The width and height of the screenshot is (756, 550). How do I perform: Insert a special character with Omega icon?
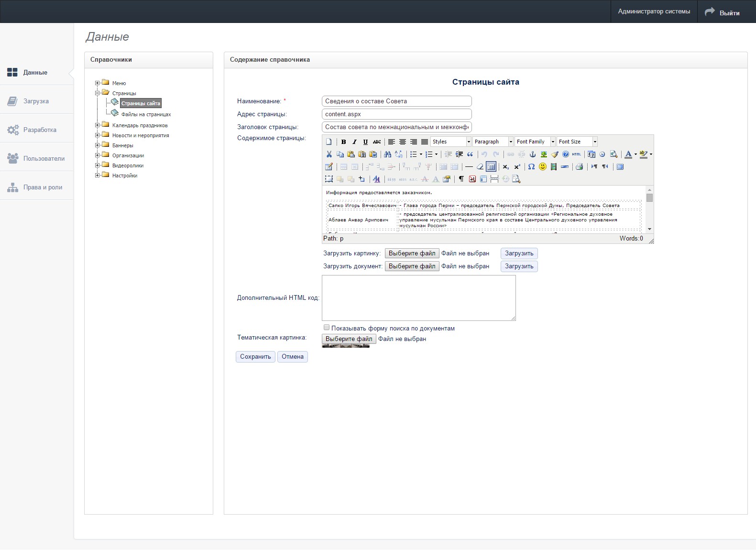tap(531, 167)
